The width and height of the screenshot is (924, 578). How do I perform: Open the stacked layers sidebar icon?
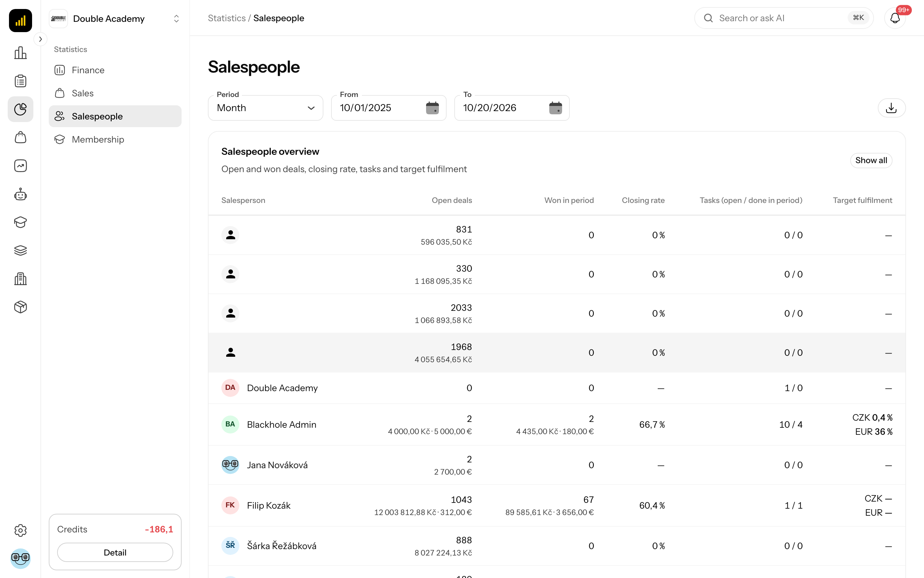(20, 250)
